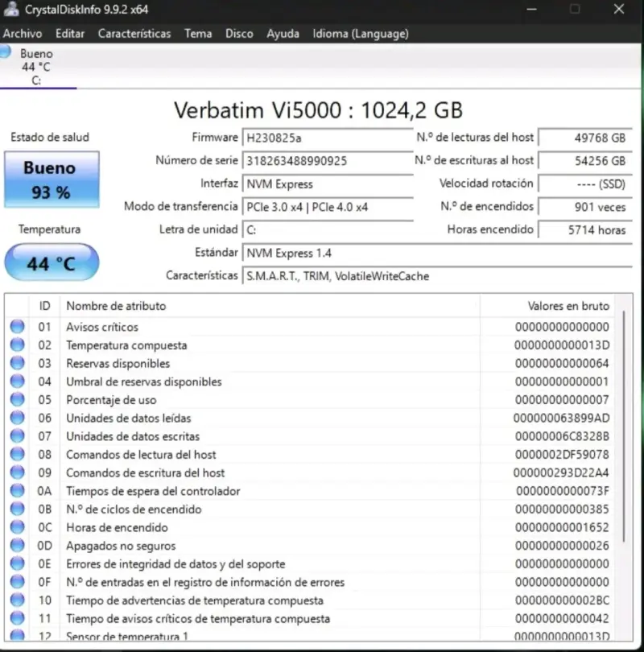Click the Letra de unidad field C:
This screenshot has height=652, width=644.
(328, 230)
